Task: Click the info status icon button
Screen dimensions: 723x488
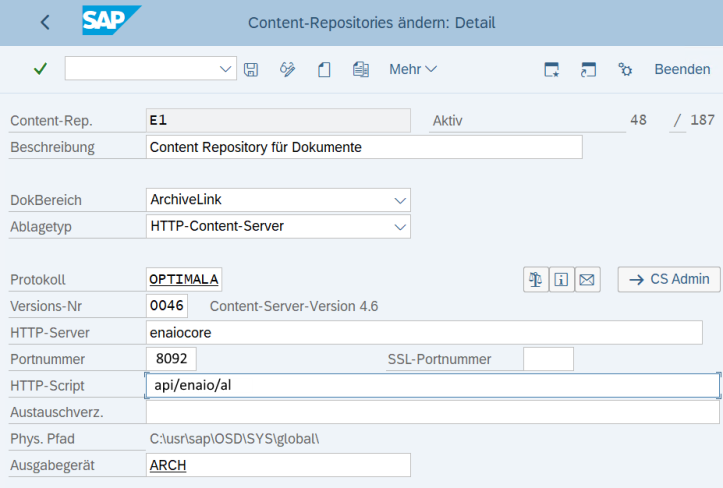Action: tap(561, 280)
